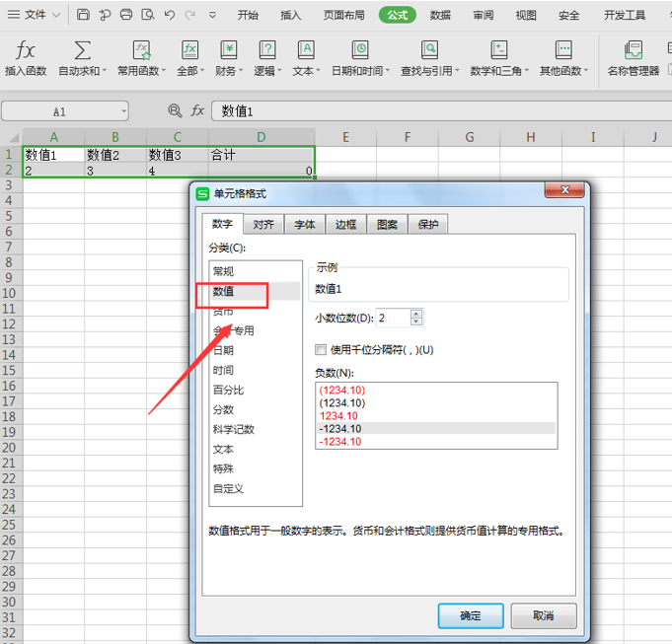Open the 边框 tab in the dialog

345,225
